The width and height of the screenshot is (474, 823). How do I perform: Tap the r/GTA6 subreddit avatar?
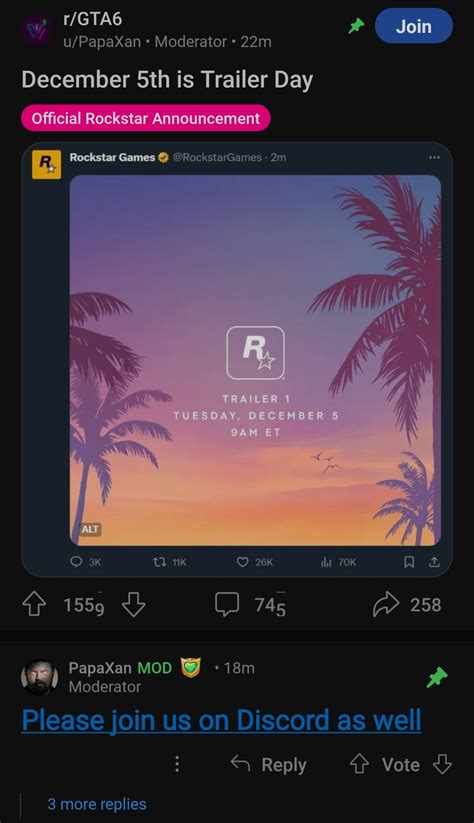click(37, 31)
